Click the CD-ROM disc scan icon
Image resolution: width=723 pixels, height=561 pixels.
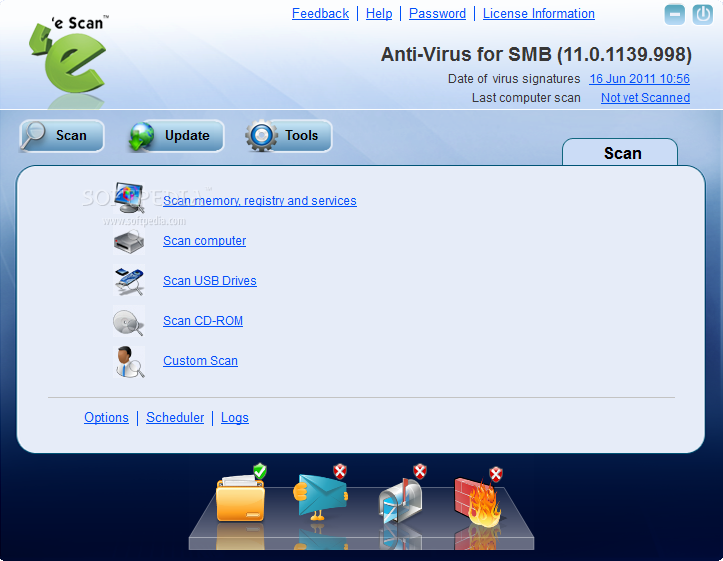pos(129,322)
